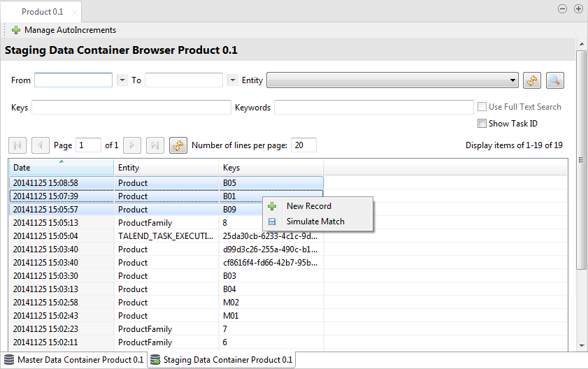Viewport: 588px width, 369px height.
Task: Open the To date picker dropdown
Action: [x=233, y=80]
